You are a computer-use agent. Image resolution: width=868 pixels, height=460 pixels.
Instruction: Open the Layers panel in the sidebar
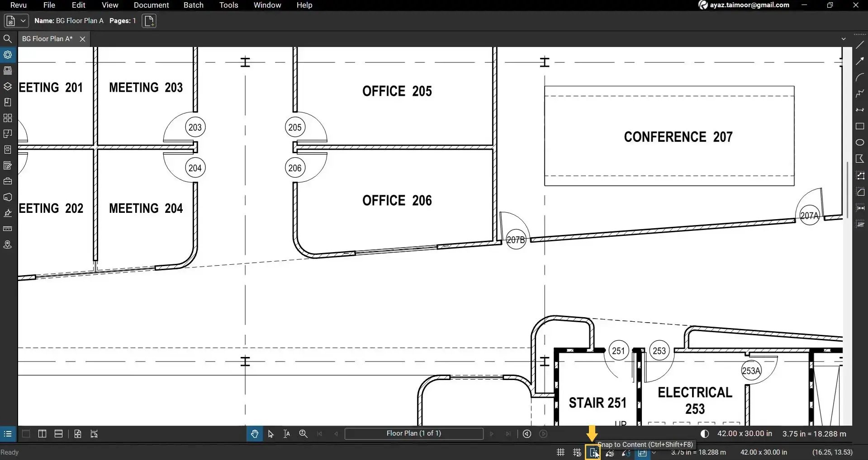pyautogui.click(x=8, y=85)
